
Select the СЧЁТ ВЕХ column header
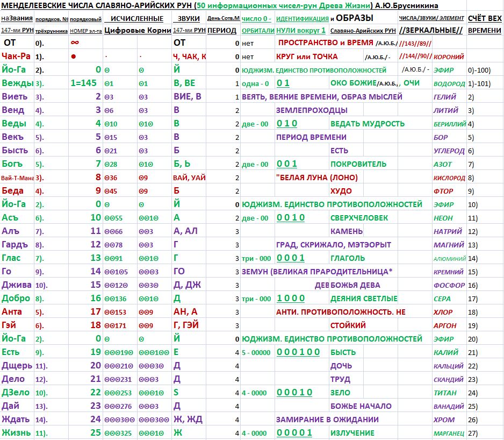pyautogui.click(x=484, y=18)
